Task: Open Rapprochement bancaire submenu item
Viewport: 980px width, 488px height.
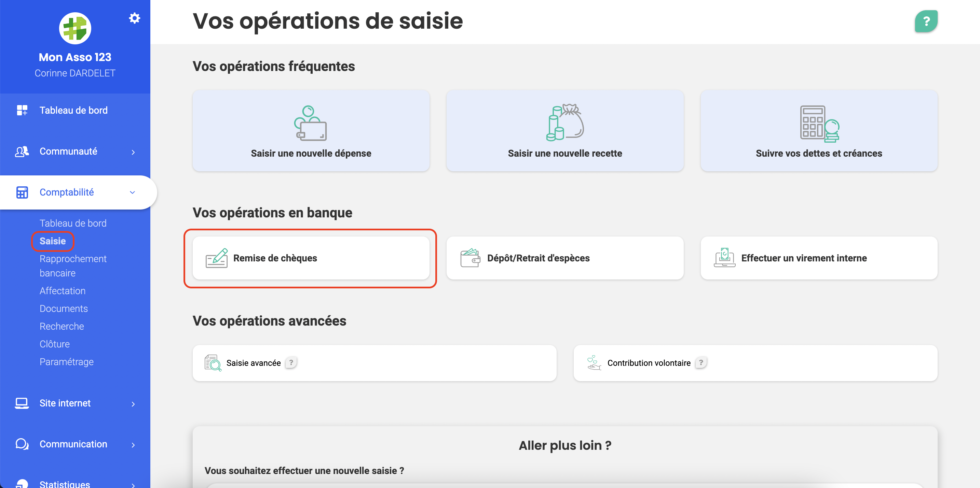Action: pyautogui.click(x=73, y=265)
